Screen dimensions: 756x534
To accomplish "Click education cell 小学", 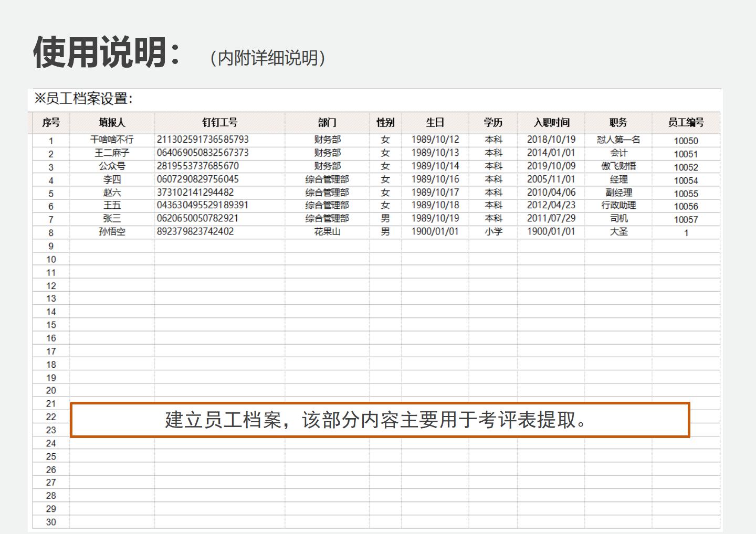I will point(493,231).
